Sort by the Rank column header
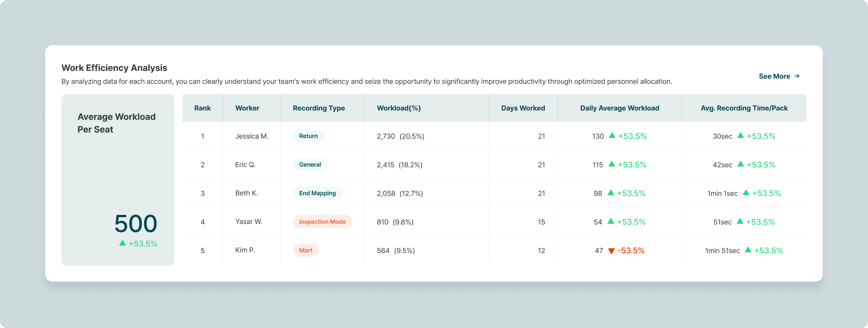Image resolution: width=868 pixels, height=328 pixels. coord(203,108)
